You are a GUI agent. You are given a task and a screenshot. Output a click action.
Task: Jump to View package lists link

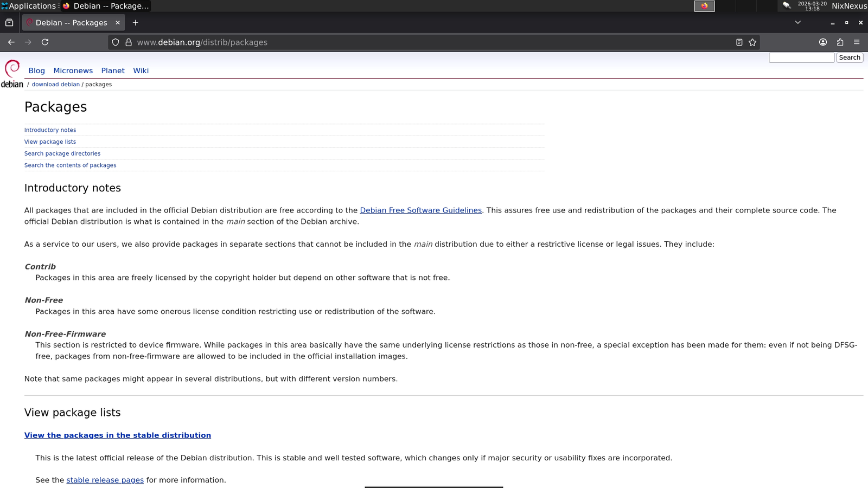50,142
